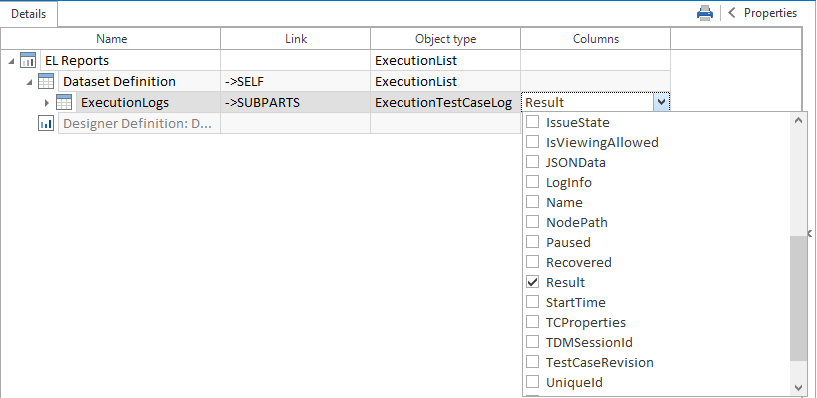
Task: Expand the ExecutionLogs tree node
Action: tap(47, 103)
